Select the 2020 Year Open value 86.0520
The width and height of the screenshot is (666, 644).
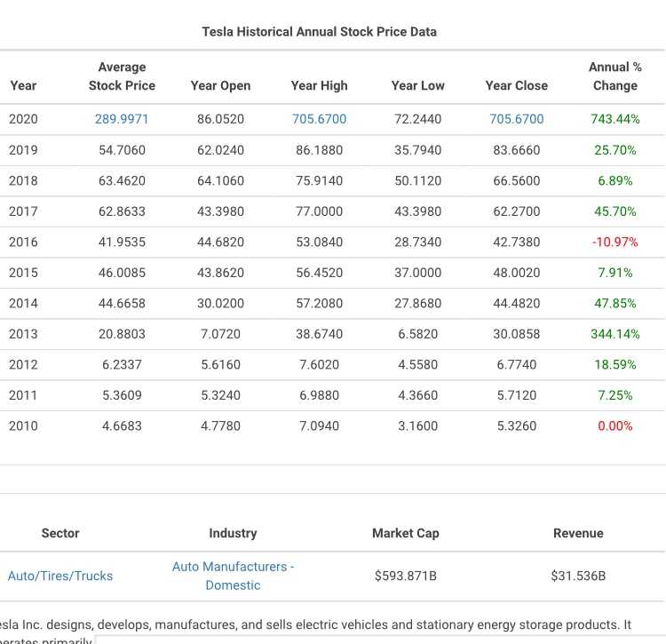(220, 119)
